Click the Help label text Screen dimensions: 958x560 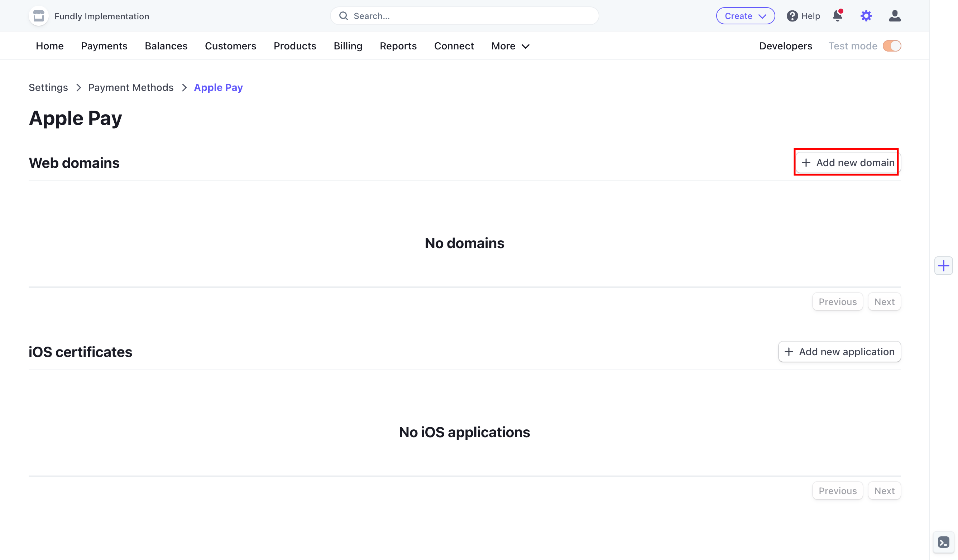810,16
